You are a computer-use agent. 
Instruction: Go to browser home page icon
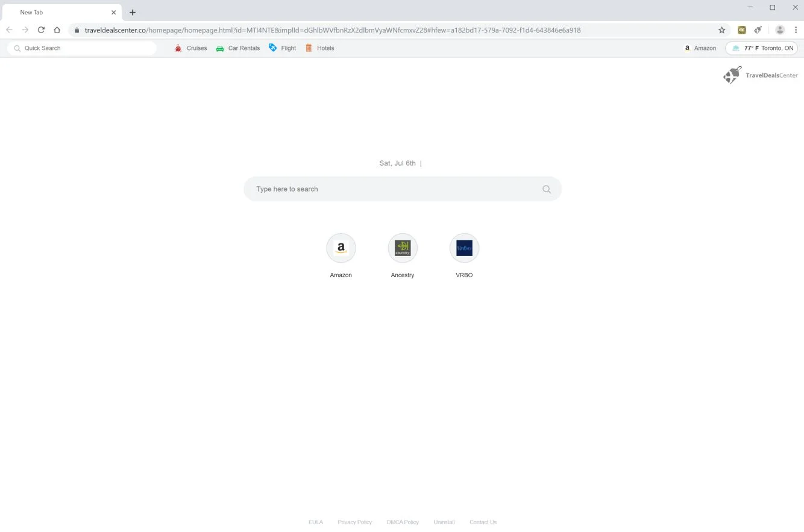click(57, 30)
